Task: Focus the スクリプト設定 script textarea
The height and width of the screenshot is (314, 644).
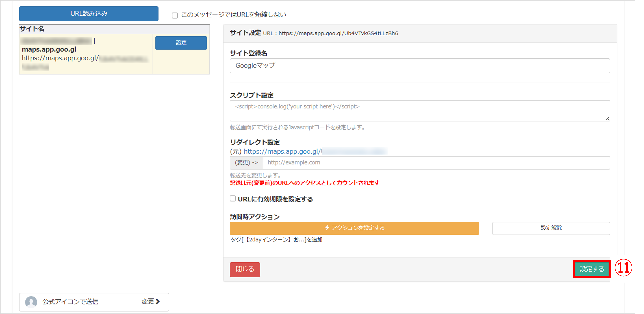Action: point(419,111)
